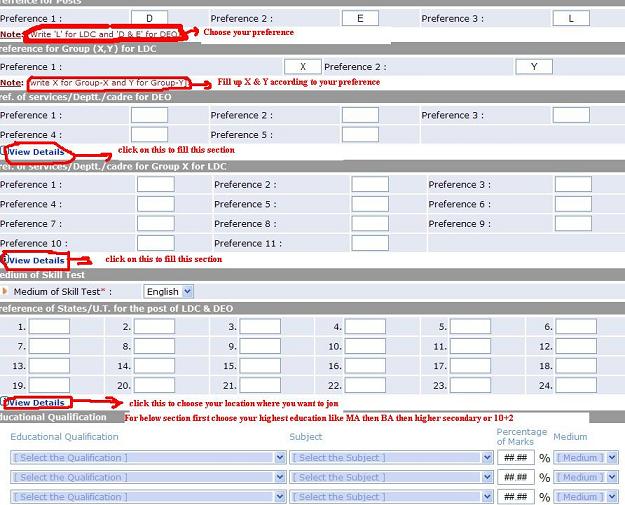Click Group X LDC Preference 11 input box
Image resolution: width=625 pixels, height=505 pixels.
[x=370, y=243]
